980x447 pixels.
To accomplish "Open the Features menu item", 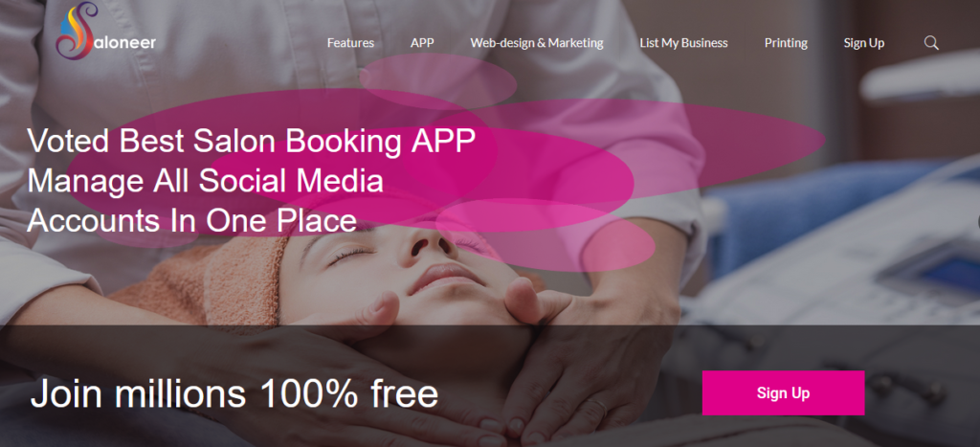I will coord(350,43).
